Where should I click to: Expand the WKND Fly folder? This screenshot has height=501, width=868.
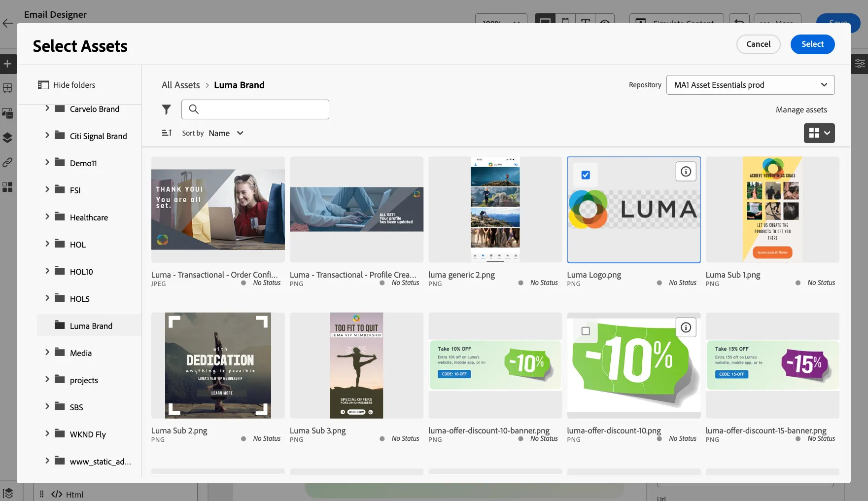point(47,433)
